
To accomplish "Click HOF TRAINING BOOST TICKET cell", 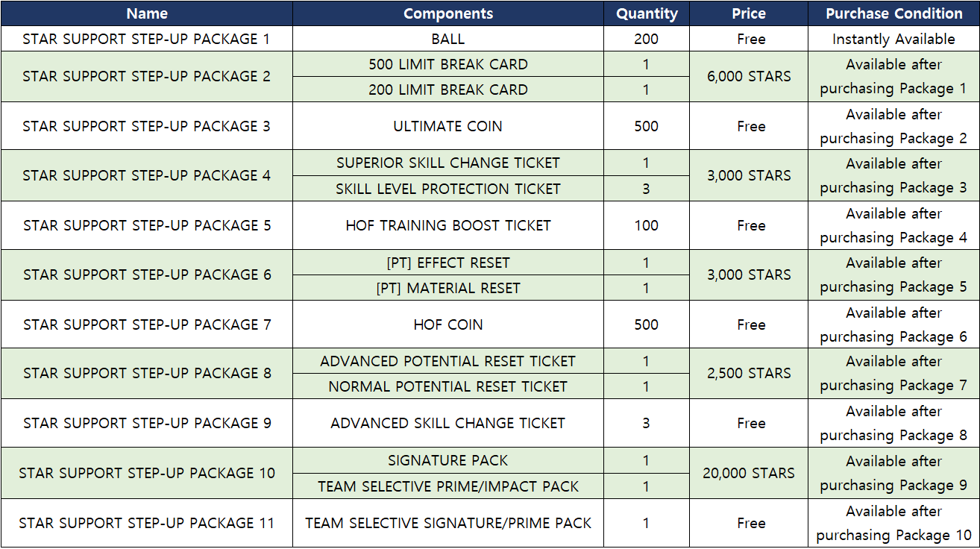I will tap(447, 225).
